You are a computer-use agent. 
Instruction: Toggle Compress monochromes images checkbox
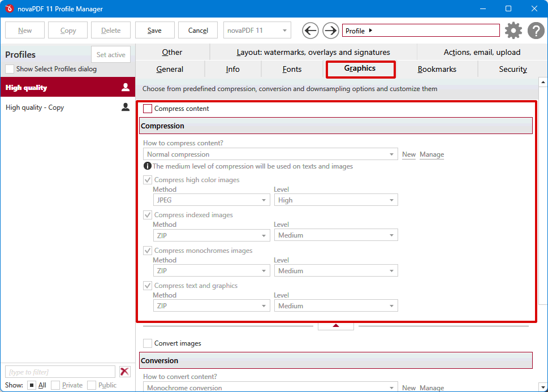click(148, 251)
